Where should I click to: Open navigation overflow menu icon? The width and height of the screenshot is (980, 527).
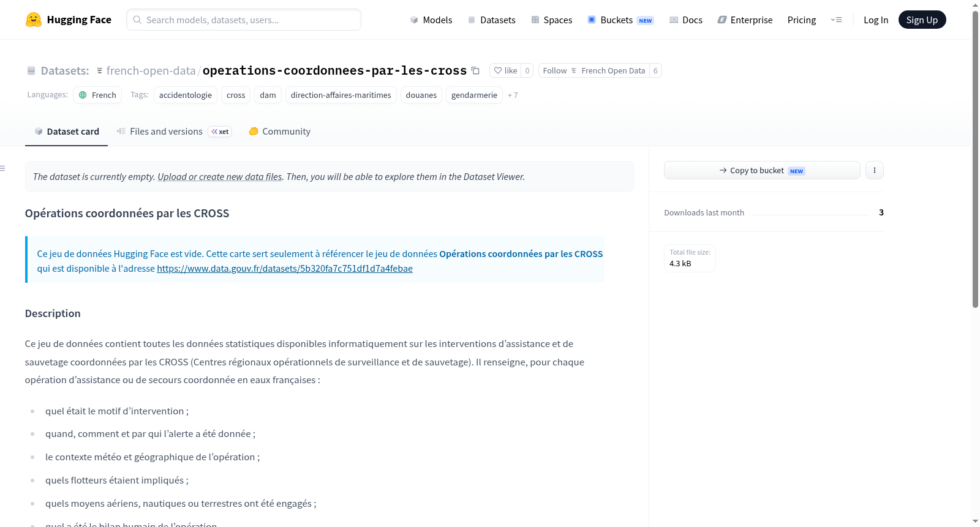pyautogui.click(x=836, y=20)
